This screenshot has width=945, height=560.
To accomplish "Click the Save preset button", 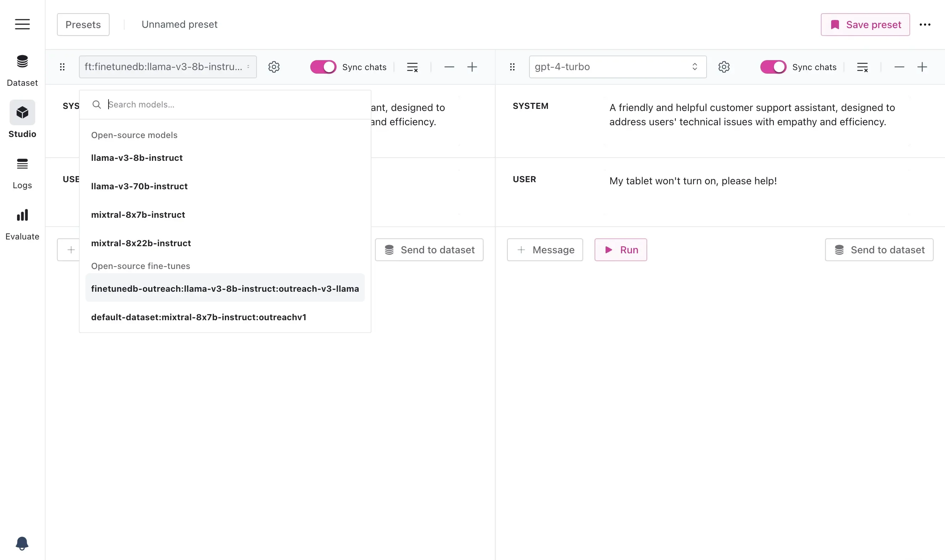I will pyautogui.click(x=865, y=25).
